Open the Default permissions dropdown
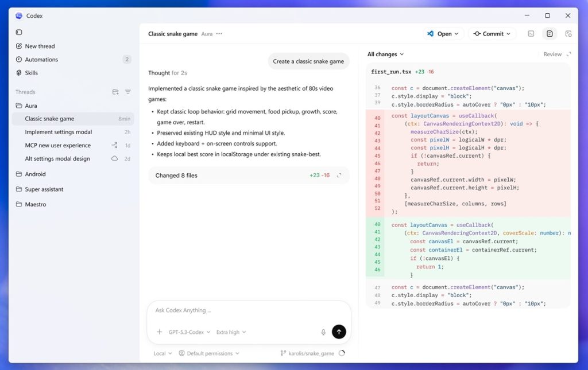Image resolution: width=588 pixels, height=370 pixels. (209, 353)
